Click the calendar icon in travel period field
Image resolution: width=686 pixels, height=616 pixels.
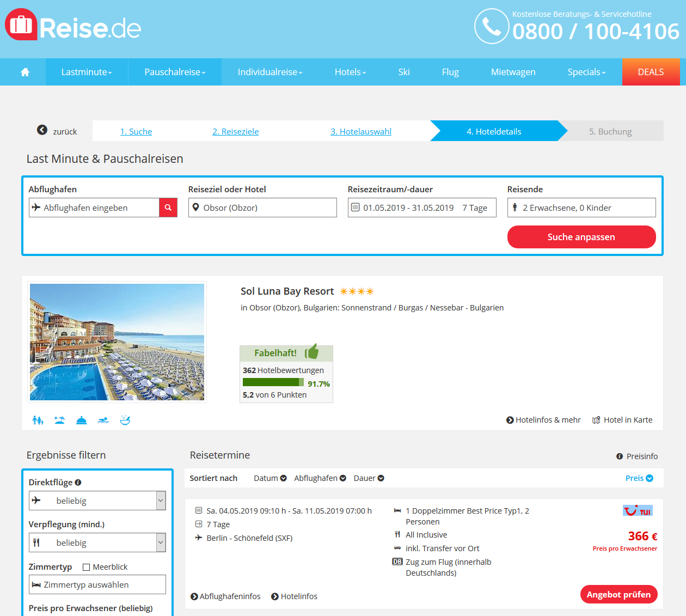pyautogui.click(x=355, y=208)
